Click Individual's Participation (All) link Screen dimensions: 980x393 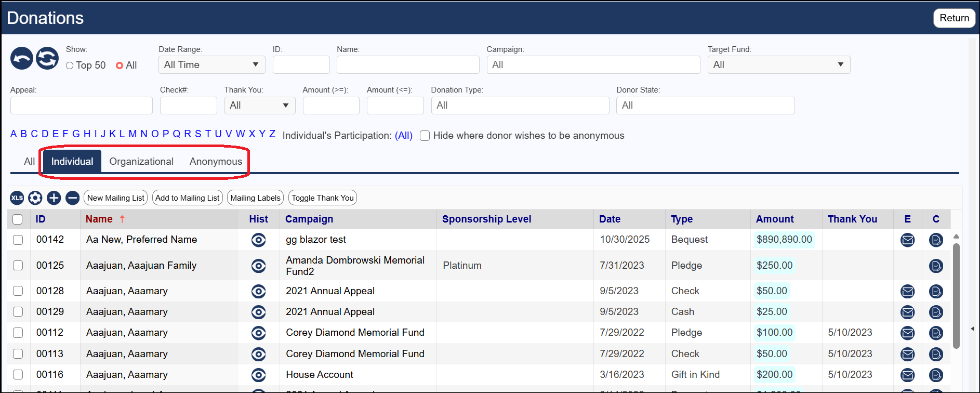[404, 136]
